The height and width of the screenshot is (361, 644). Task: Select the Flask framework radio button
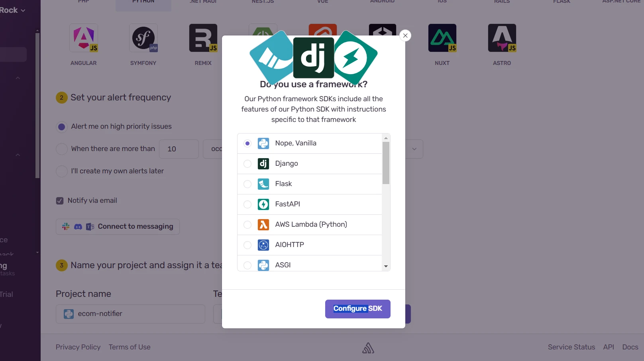247,184
